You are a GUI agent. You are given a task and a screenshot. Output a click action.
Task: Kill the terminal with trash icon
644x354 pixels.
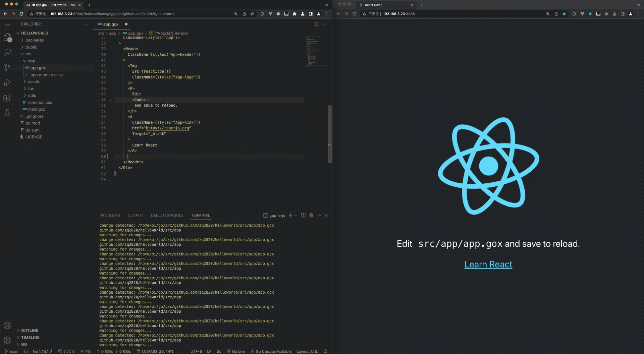point(311,215)
